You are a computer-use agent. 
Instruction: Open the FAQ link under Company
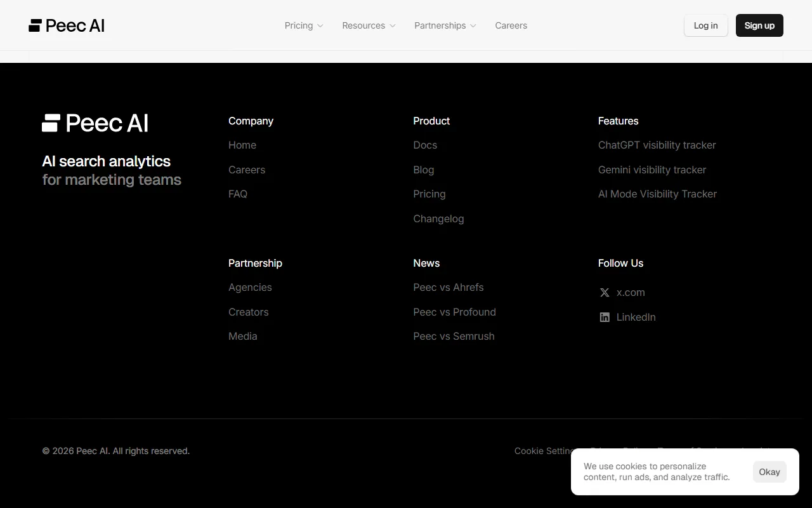[238, 194]
